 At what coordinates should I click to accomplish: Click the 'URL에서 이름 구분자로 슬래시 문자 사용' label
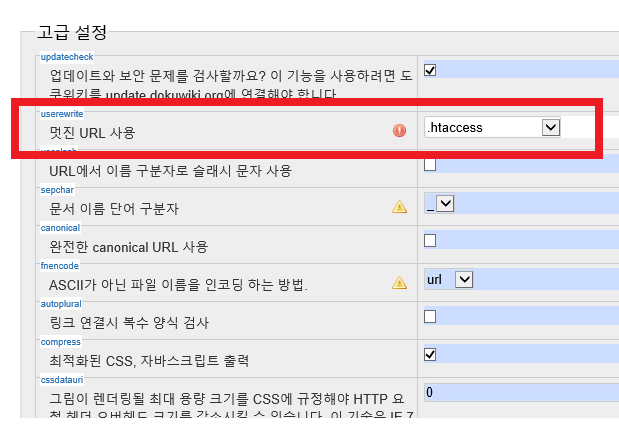(171, 171)
